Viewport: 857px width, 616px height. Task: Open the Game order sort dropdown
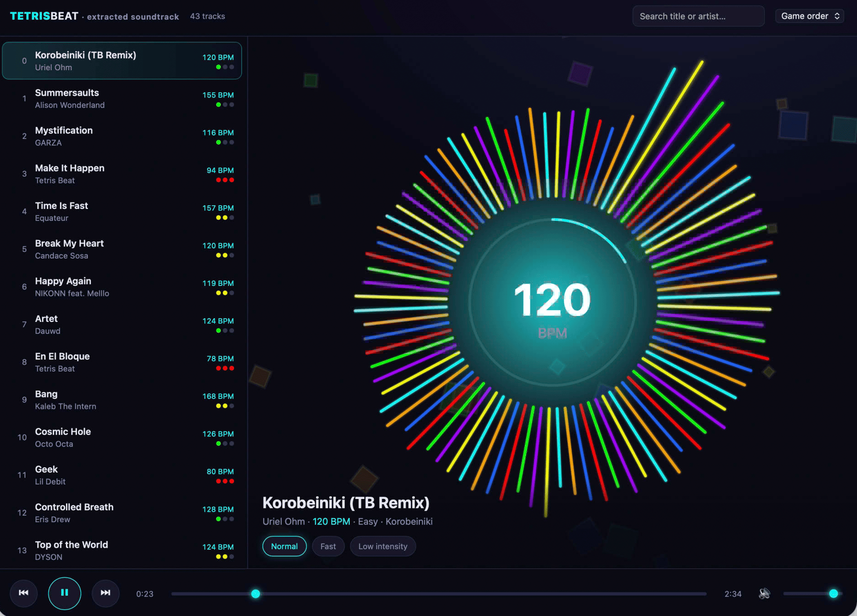[810, 16]
